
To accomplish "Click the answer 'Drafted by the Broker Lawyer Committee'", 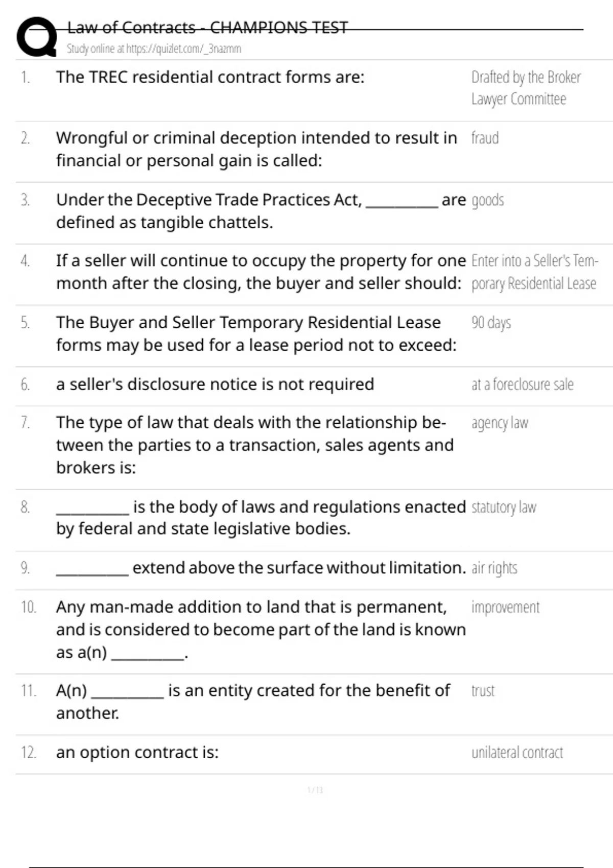I will (x=526, y=88).
